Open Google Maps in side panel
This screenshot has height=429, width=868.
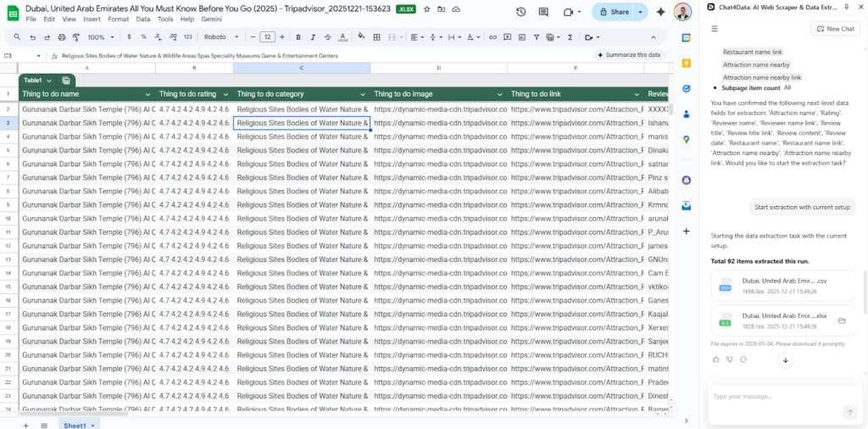tap(687, 140)
